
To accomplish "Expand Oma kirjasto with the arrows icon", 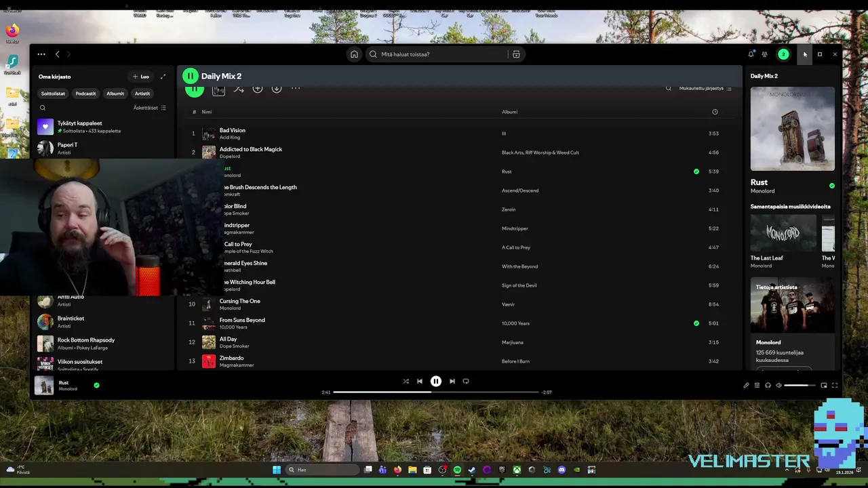I will pos(163,77).
